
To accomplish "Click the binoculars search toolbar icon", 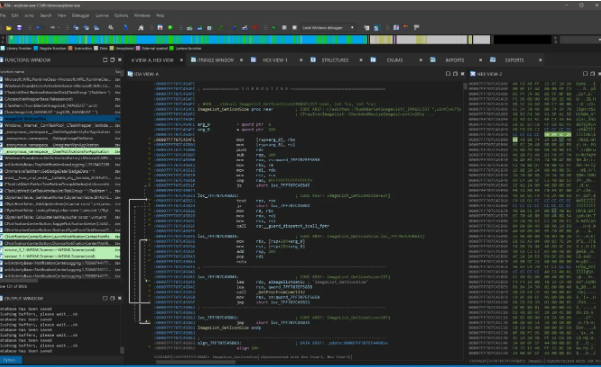I will [111, 28].
